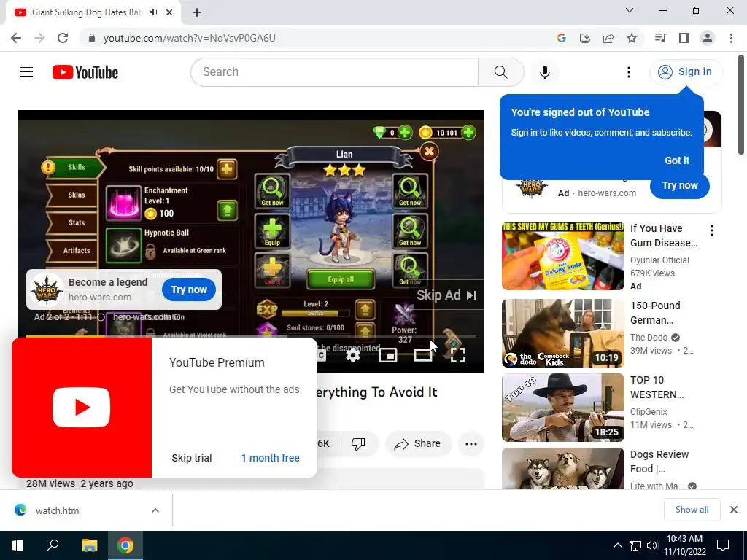Open download options for watch.htm
Viewport: 747px width, 560px height.
155,510
